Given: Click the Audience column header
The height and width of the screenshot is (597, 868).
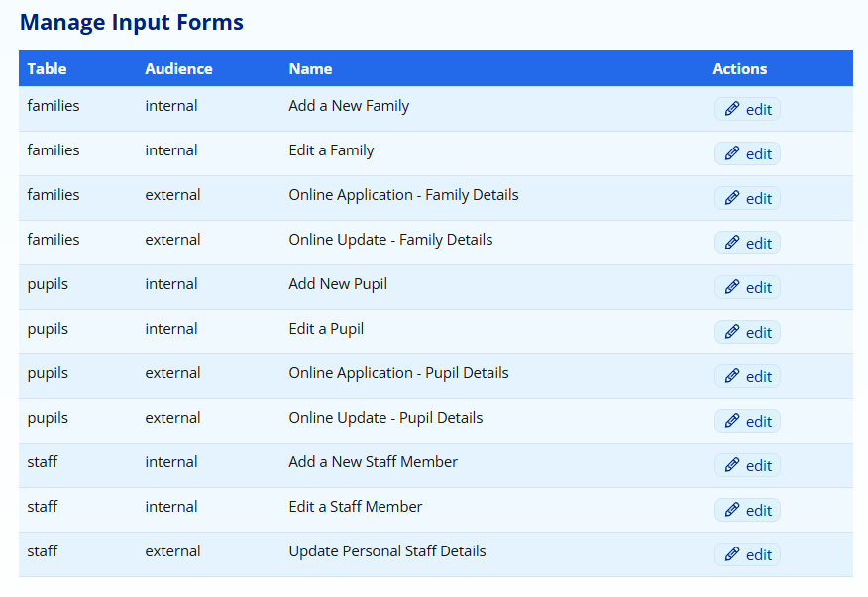Looking at the screenshot, I should (178, 69).
